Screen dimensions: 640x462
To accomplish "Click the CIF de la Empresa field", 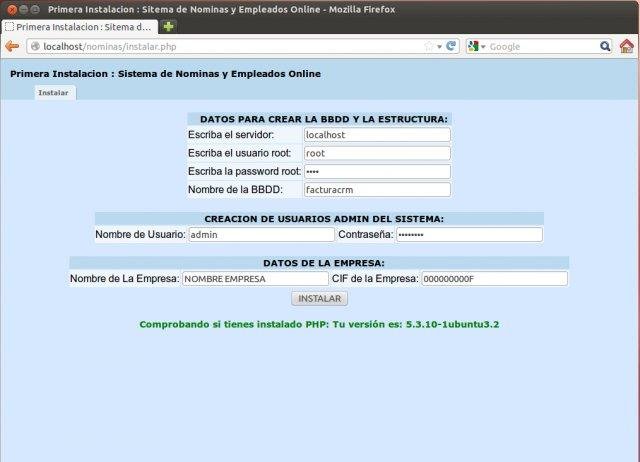I will 494,279.
